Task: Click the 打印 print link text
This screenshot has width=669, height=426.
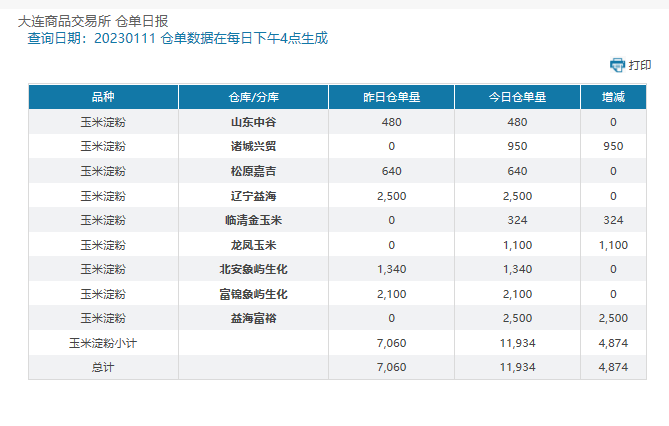Action: click(x=640, y=65)
